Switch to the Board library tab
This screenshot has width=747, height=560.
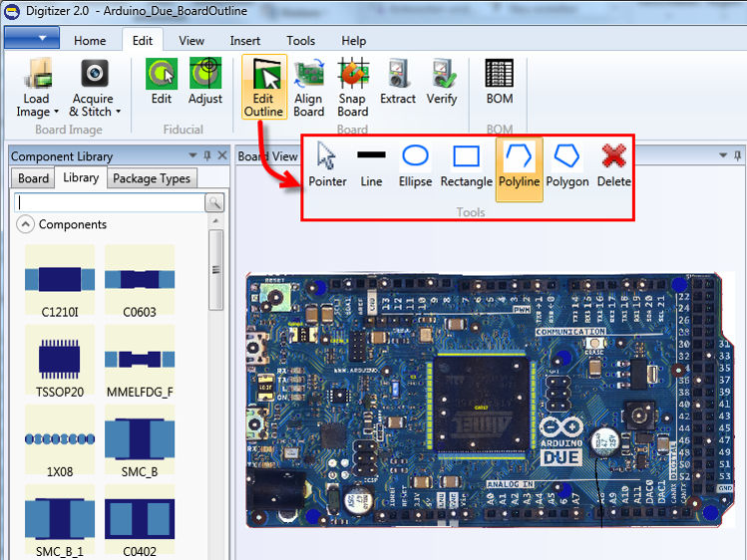coord(33,178)
